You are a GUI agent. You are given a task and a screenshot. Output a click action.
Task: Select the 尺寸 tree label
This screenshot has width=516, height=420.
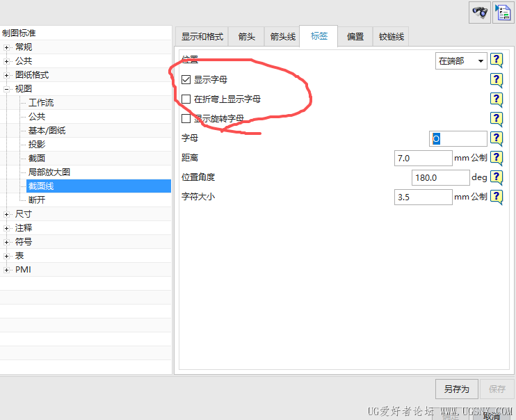tap(24, 214)
